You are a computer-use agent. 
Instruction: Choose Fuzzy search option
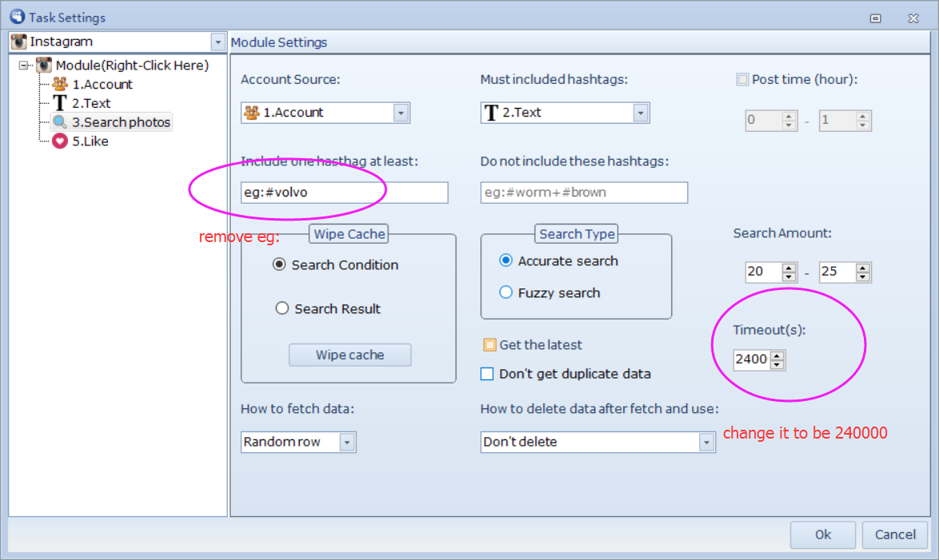pos(506,292)
